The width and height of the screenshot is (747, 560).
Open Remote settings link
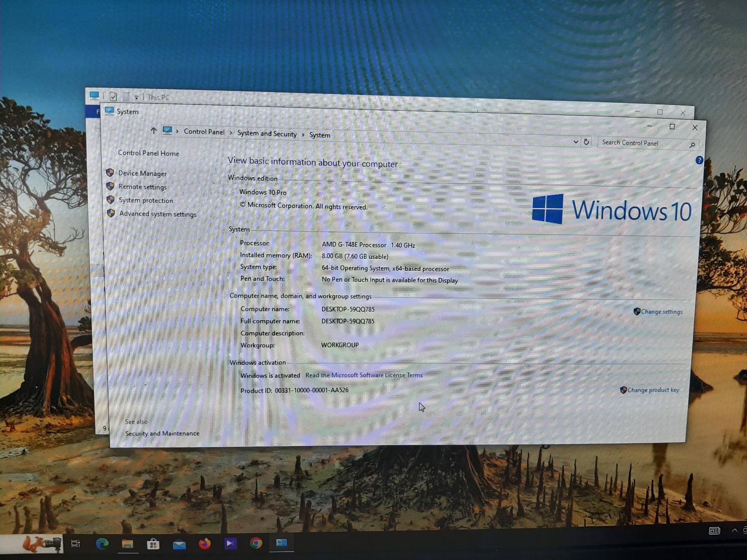[142, 187]
